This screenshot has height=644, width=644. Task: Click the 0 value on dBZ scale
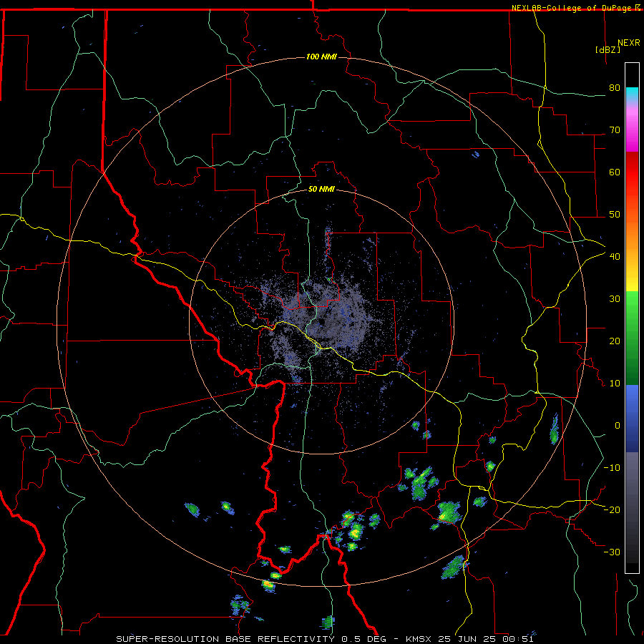[617, 426]
